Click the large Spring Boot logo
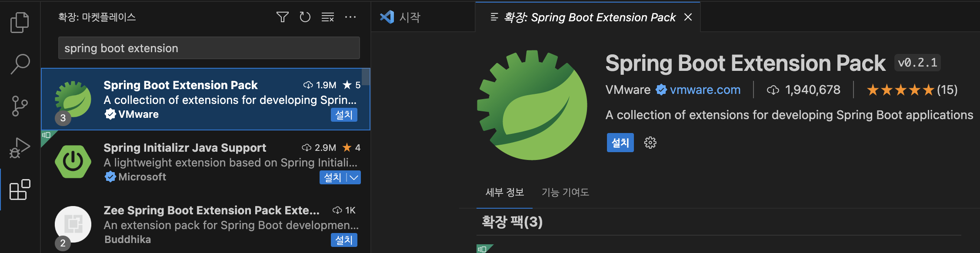The height and width of the screenshot is (253, 980). (532, 105)
